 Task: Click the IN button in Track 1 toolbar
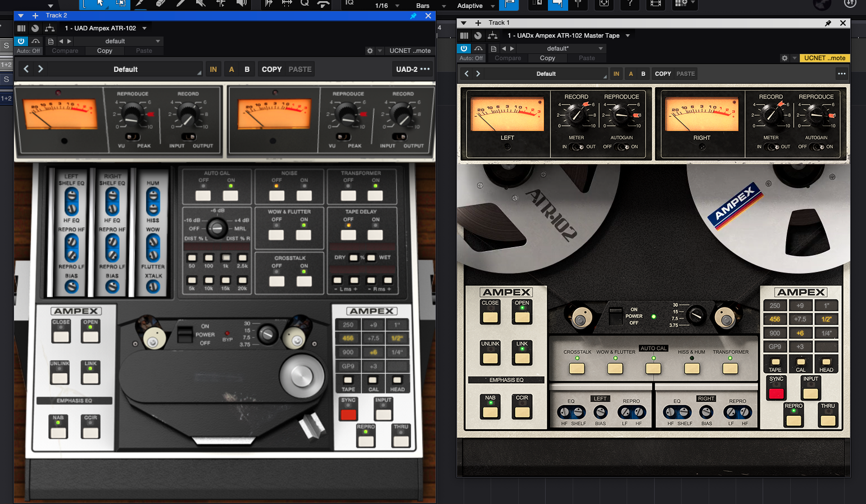click(x=616, y=74)
